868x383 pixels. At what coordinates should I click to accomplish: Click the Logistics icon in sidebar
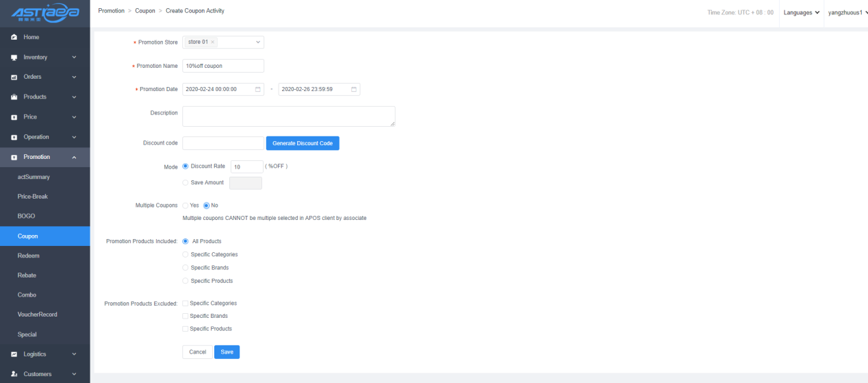pyautogui.click(x=14, y=354)
